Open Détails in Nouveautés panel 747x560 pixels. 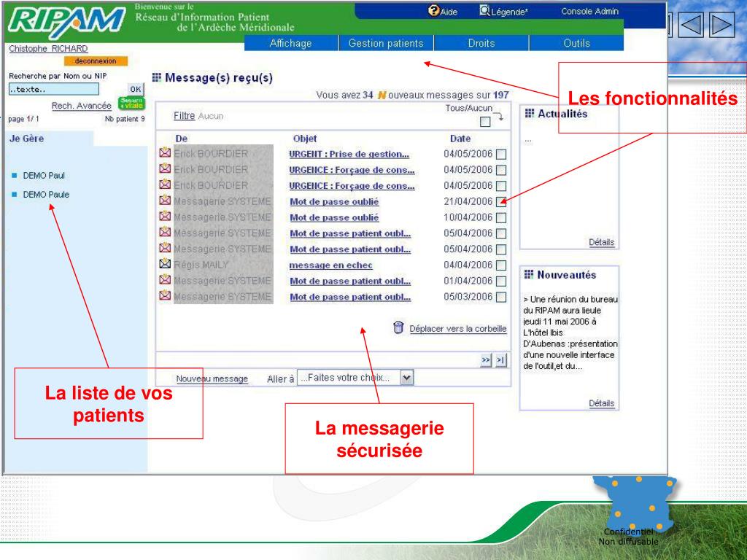601,402
